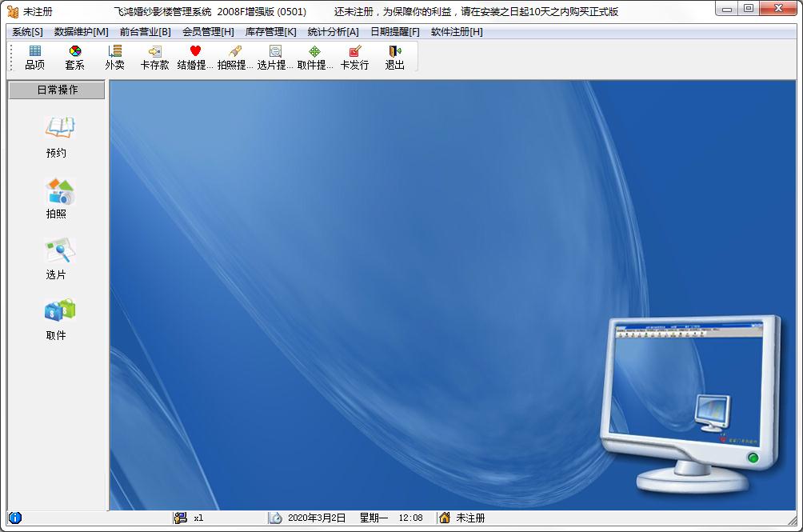
Task: Open the 套系 packages toolbar icon
Action: pyautogui.click(x=74, y=58)
